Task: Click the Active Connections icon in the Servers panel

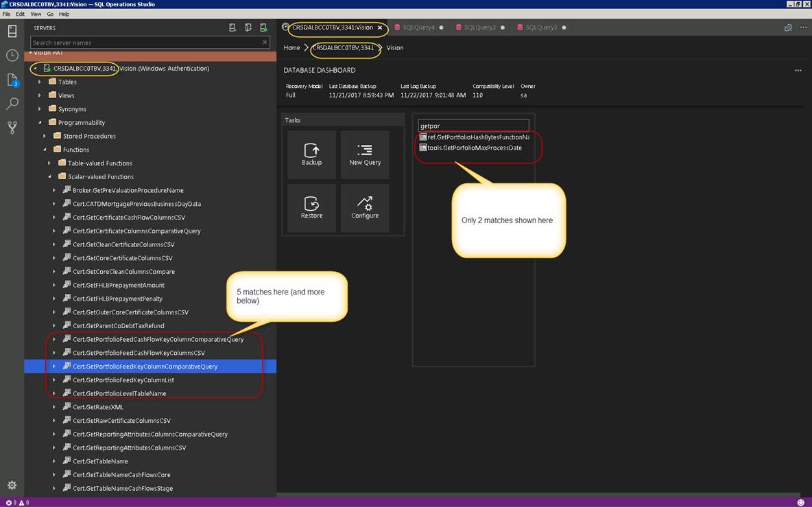Action: pyautogui.click(x=264, y=27)
